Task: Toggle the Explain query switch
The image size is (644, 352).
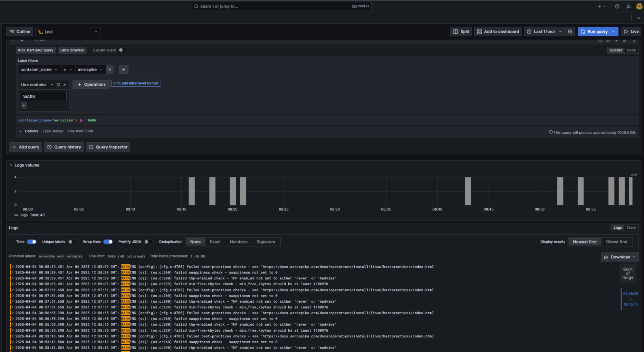Action: pos(123,50)
